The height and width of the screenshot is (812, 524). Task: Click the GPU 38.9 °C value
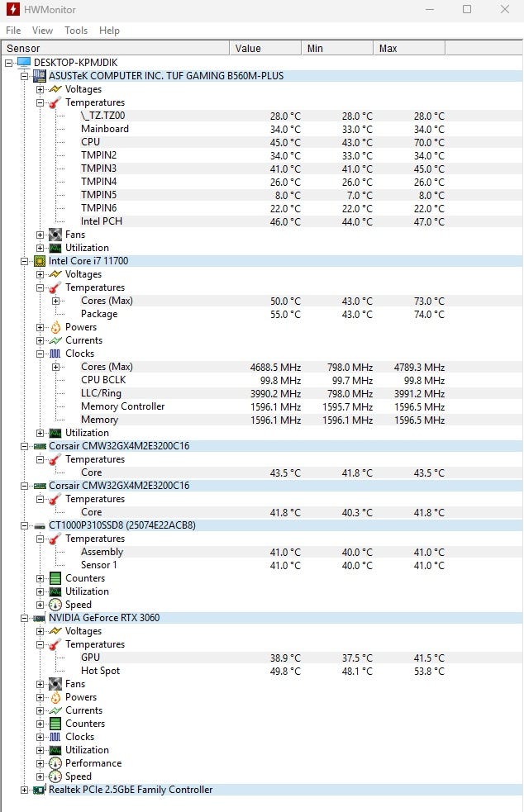(285, 658)
